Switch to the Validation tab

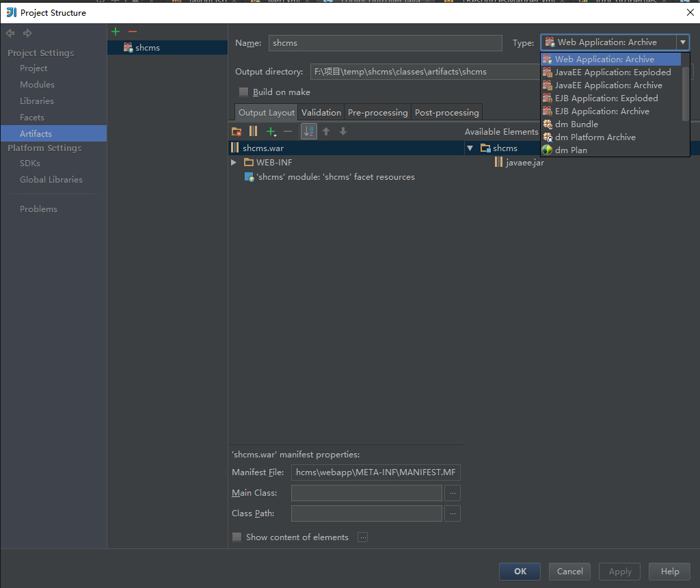pyautogui.click(x=321, y=113)
